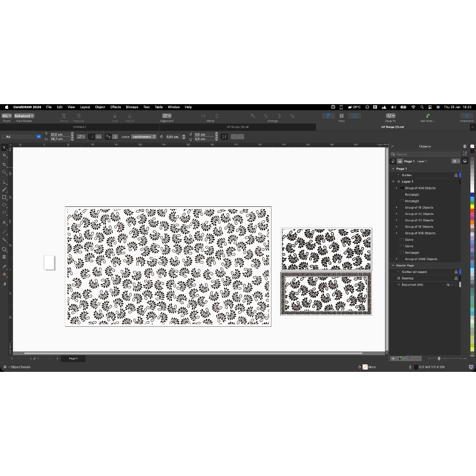The height and width of the screenshot is (476, 476).
Task: Select the Zoom tool in toolbox
Action: pyautogui.click(x=4, y=172)
